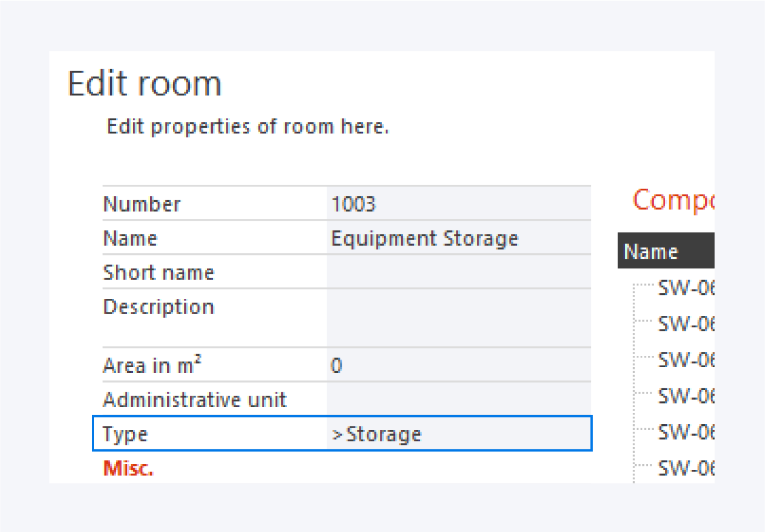Click the Administrative unit label
The image size is (765, 532).
[195, 400]
